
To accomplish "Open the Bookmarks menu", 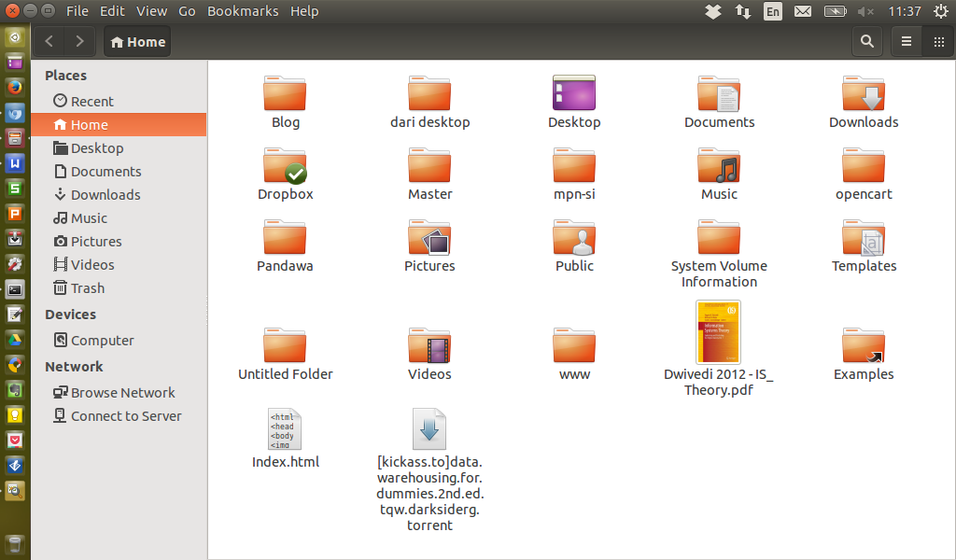I will click(x=243, y=11).
